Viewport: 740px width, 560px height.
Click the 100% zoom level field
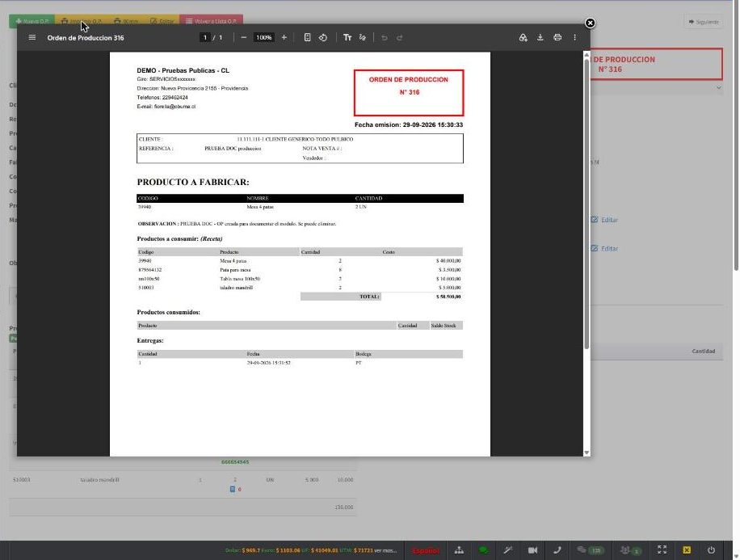click(x=264, y=37)
